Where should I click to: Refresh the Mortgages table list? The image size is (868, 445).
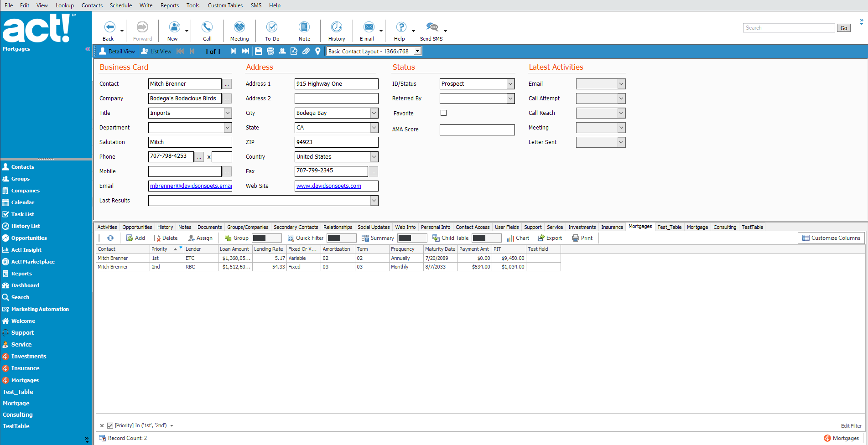point(110,238)
